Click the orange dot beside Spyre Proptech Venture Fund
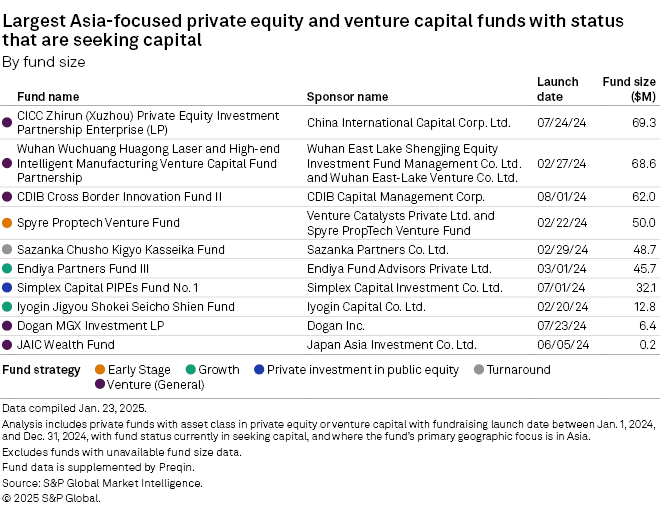Image resolution: width=660 pixels, height=515 pixels. [x=8, y=222]
